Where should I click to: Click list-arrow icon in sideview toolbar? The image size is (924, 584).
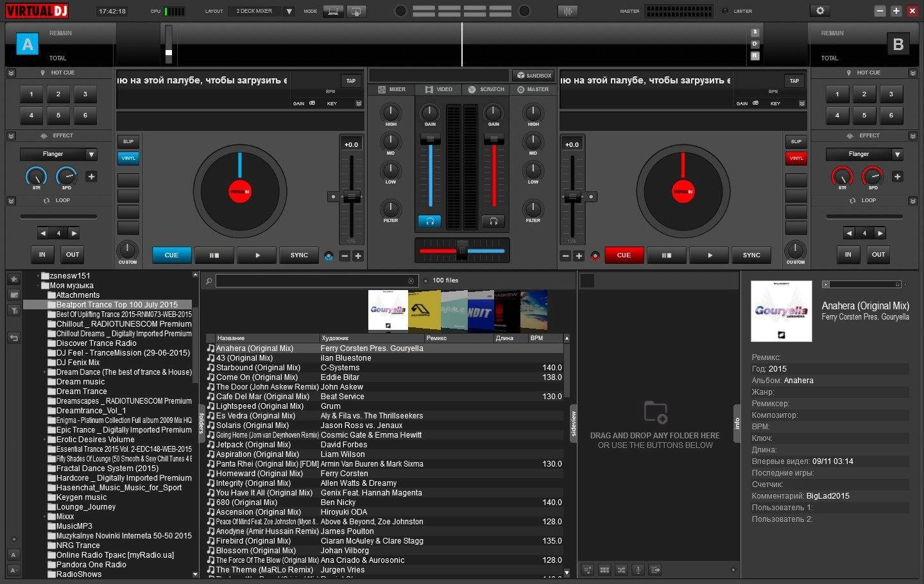pos(654,570)
